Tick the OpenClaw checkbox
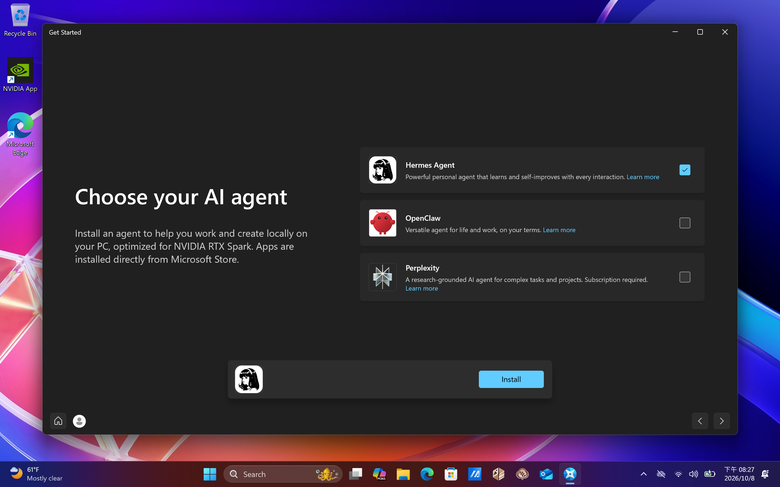Image resolution: width=780 pixels, height=487 pixels. (684, 223)
